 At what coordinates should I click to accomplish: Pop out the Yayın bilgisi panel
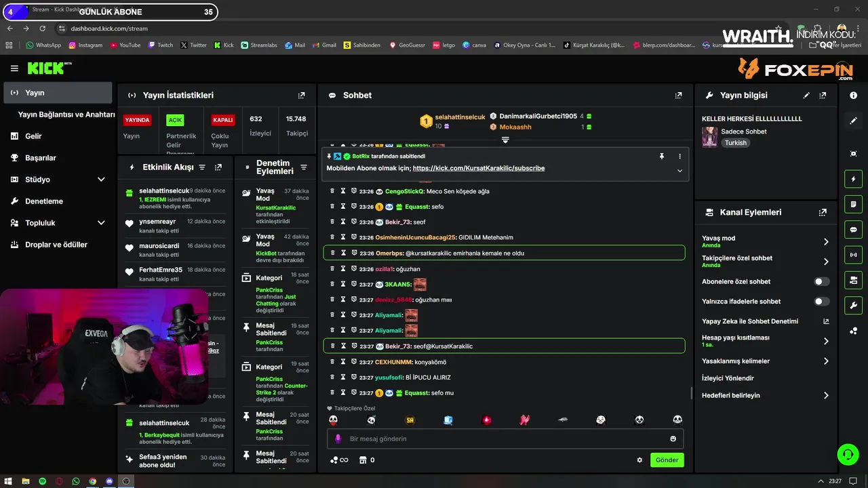823,96
